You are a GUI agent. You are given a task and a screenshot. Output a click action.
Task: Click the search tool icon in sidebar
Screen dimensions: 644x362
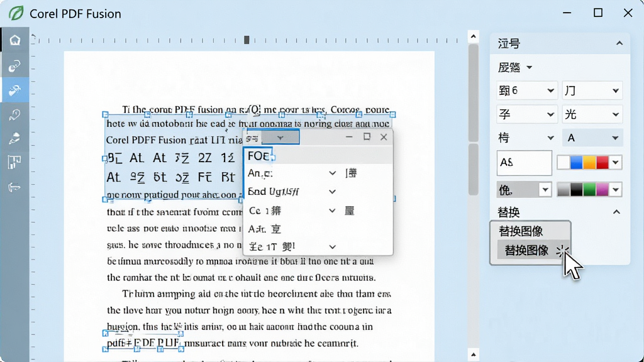tap(15, 114)
